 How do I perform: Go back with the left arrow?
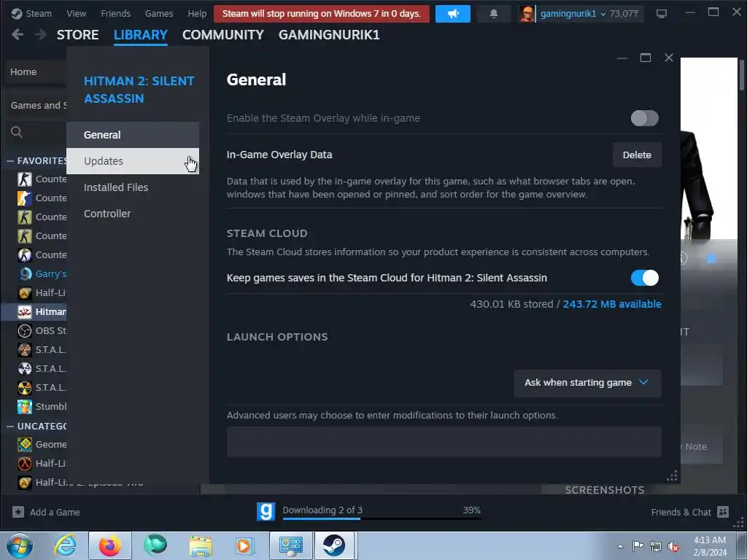18,34
